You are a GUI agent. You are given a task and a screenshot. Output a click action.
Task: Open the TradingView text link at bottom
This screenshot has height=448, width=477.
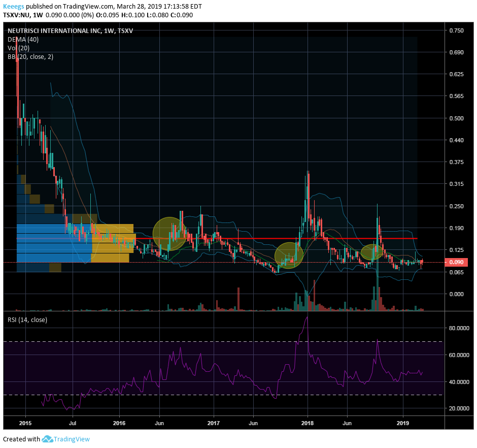72,439
